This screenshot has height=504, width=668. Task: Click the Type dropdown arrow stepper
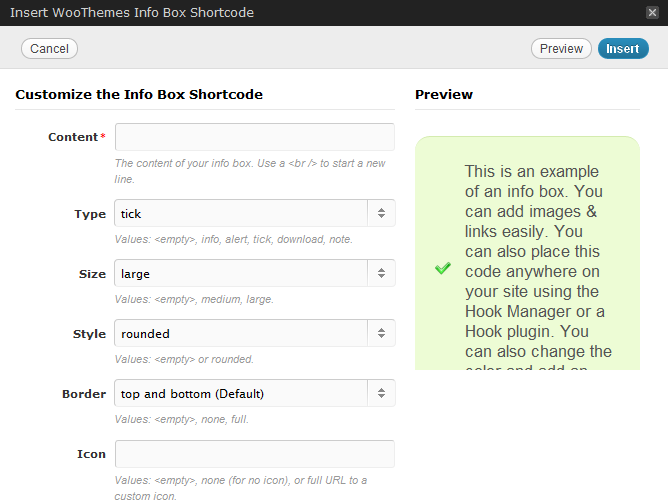(381, 213)
